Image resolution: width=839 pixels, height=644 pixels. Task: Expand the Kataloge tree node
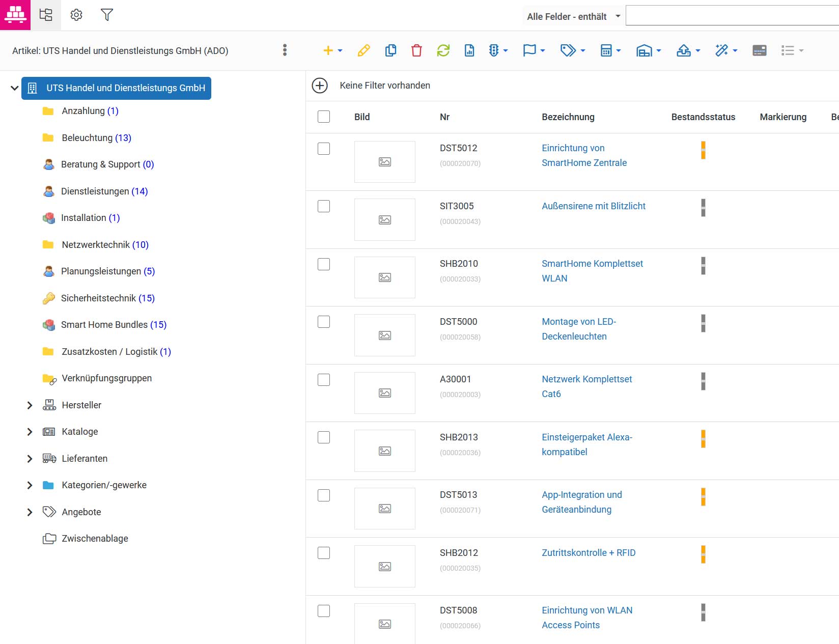point(30,432)
